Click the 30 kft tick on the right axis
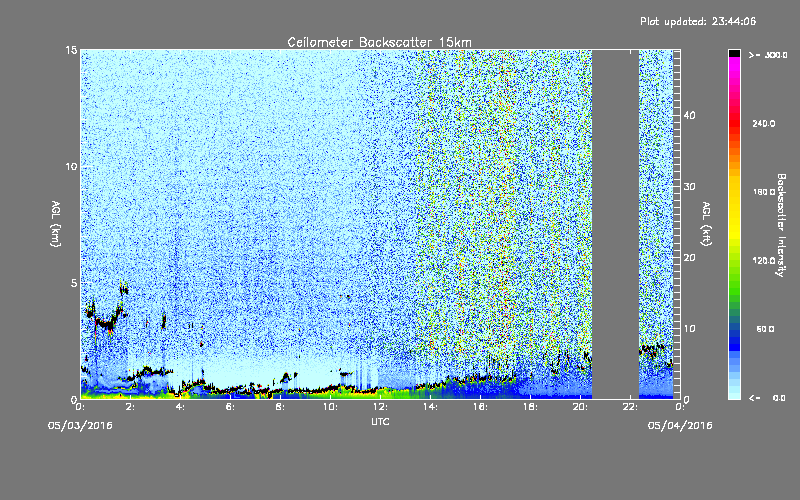 pyautogui.click(x=689, y=187)
